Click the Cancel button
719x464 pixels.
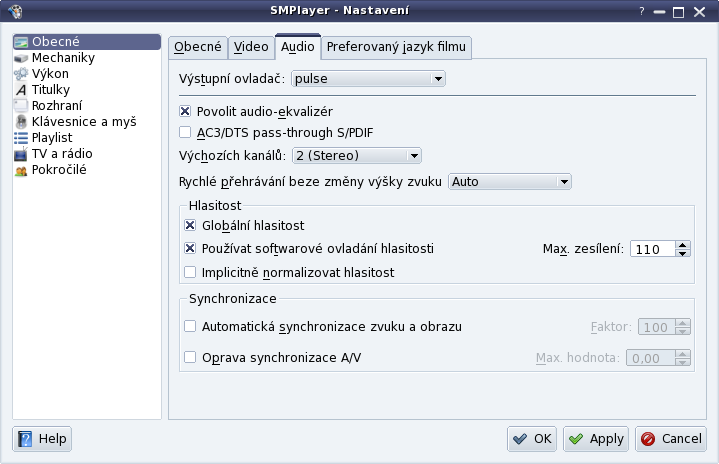(x=671, y=439)
